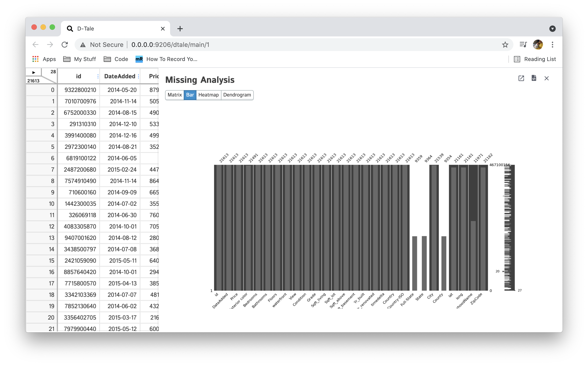Open the id column menu dots
Viewport: 588px width, 366px height.
click(x=98, y=76)
